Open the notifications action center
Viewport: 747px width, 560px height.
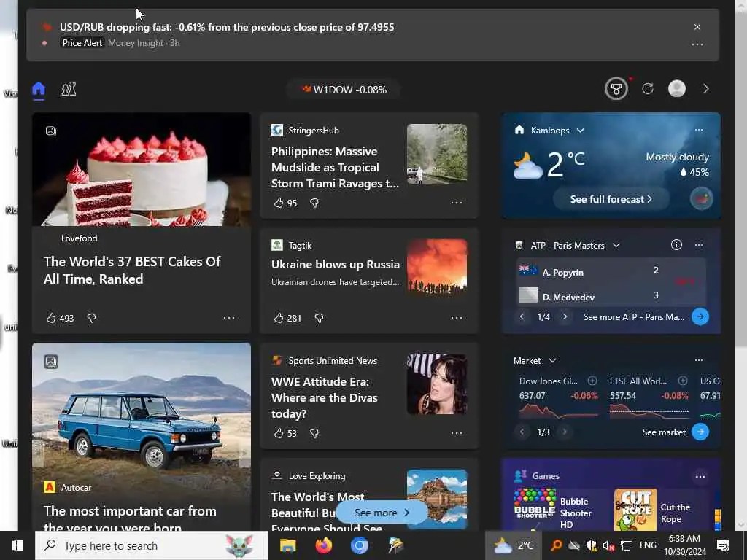click(723, 545)
